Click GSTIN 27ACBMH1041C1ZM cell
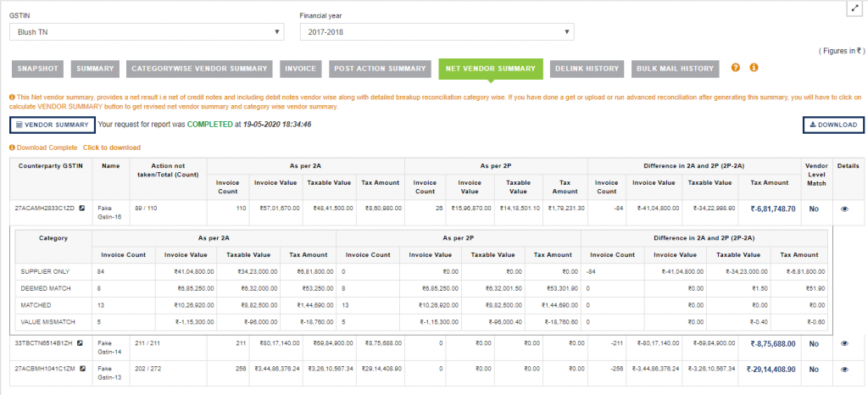 [x=47, y=368]
